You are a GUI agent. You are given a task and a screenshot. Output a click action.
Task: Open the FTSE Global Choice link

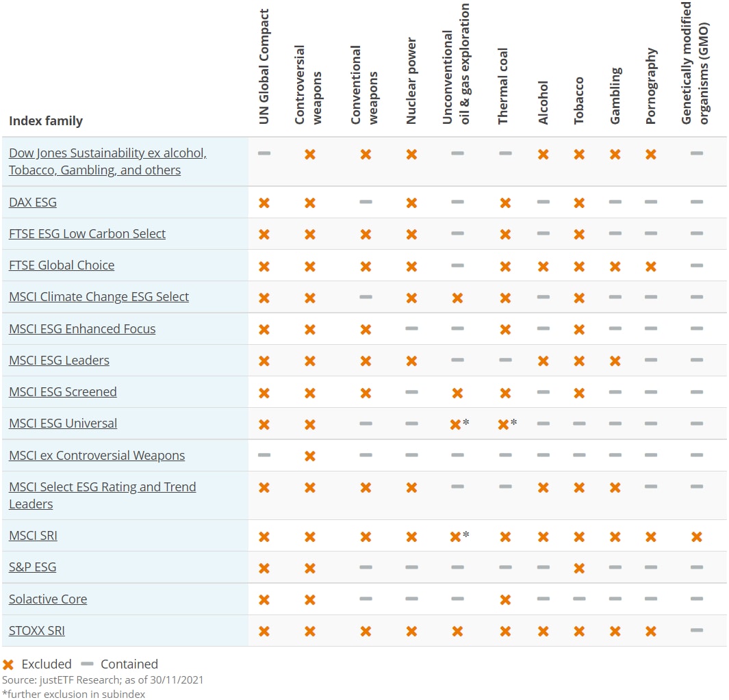(x=62, y=265)
